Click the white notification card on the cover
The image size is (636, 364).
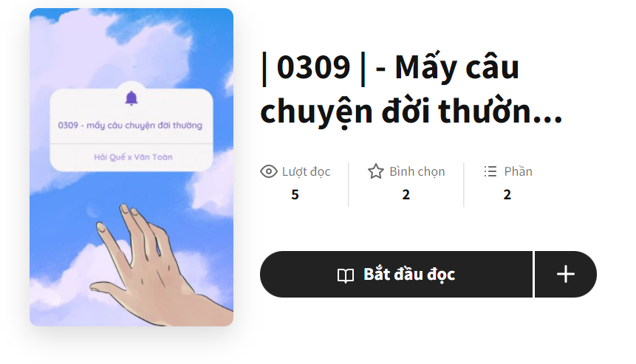(131, 130)
